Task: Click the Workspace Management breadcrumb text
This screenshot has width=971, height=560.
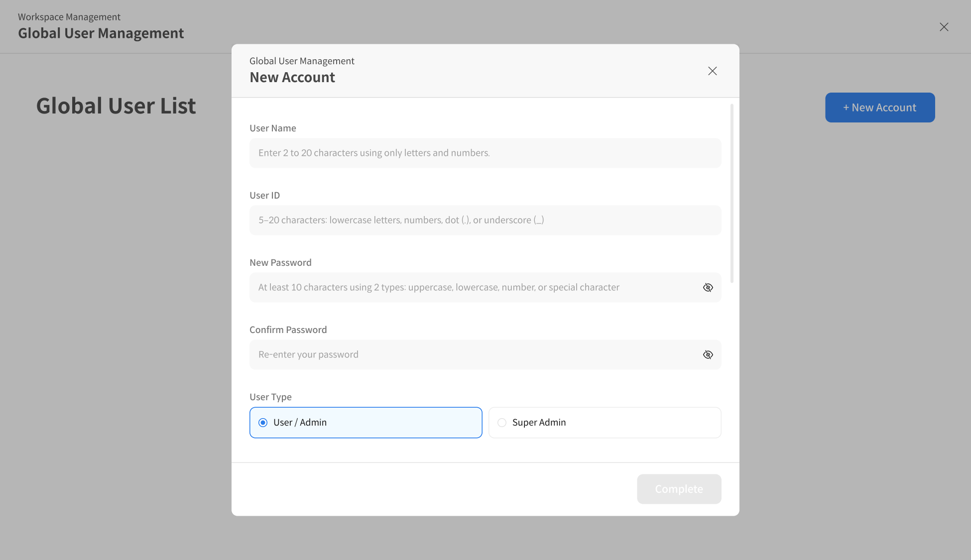Action: click(x=69, y=17)
